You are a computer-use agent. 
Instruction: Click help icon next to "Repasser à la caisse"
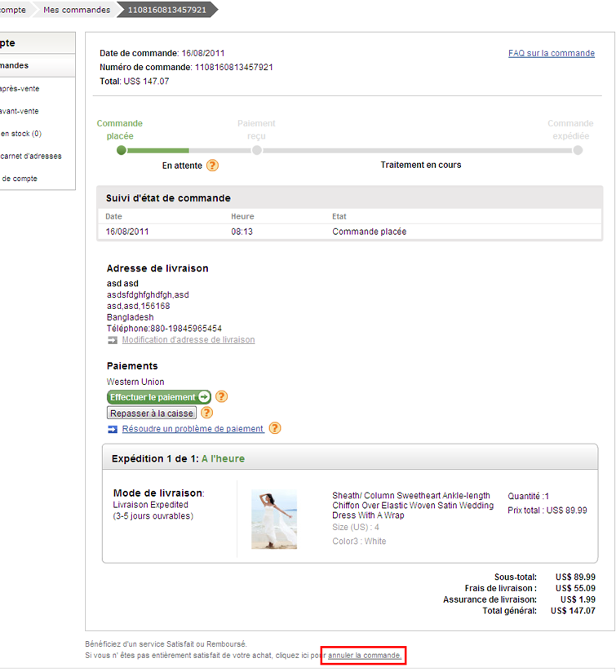207,413
